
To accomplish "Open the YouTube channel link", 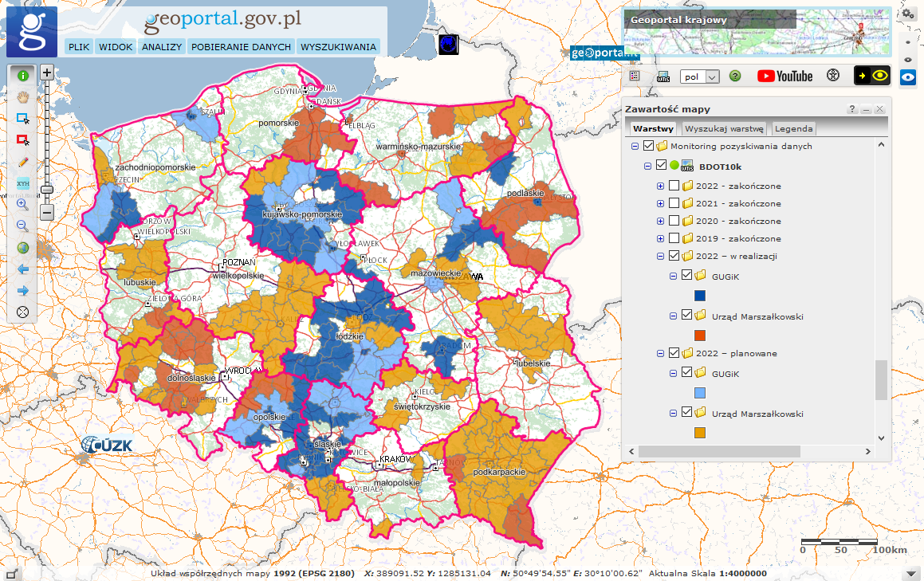I will tap(784, 76).
